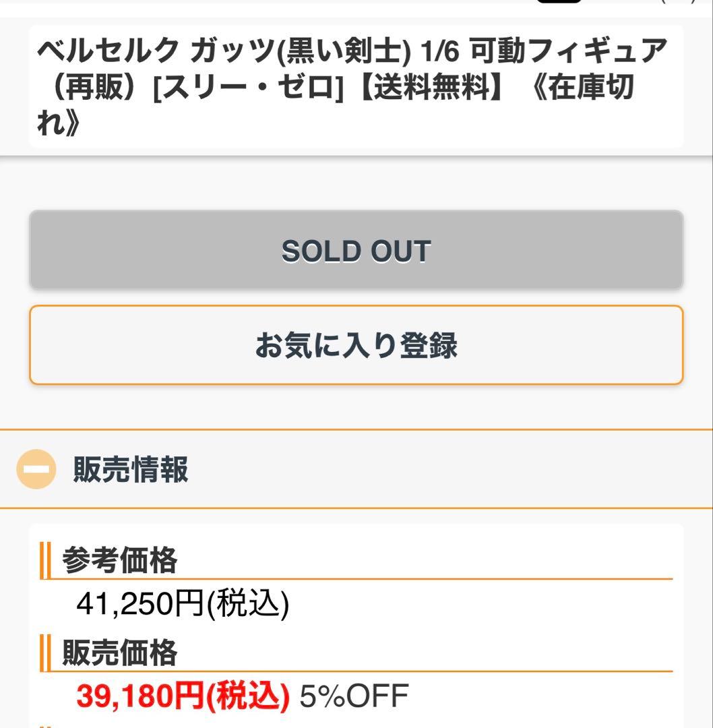
Task: Click the 参考価格 heading
Action: click(x=120, y=560)
